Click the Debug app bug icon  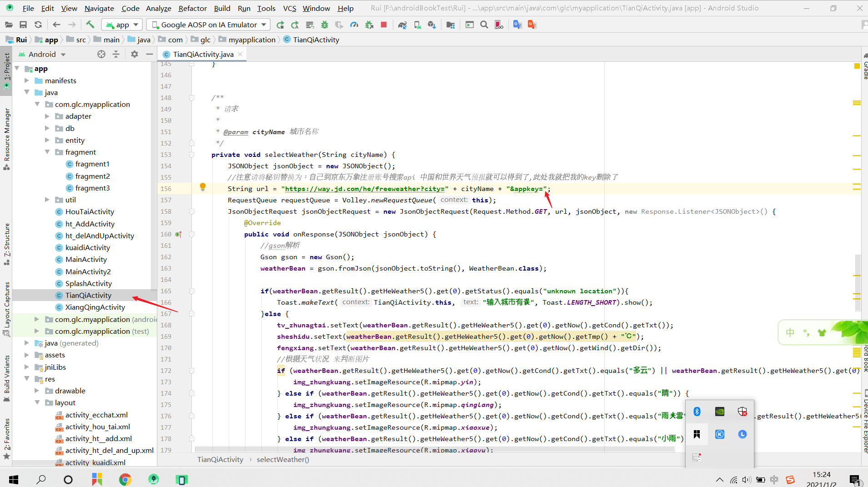coord(325,25)
